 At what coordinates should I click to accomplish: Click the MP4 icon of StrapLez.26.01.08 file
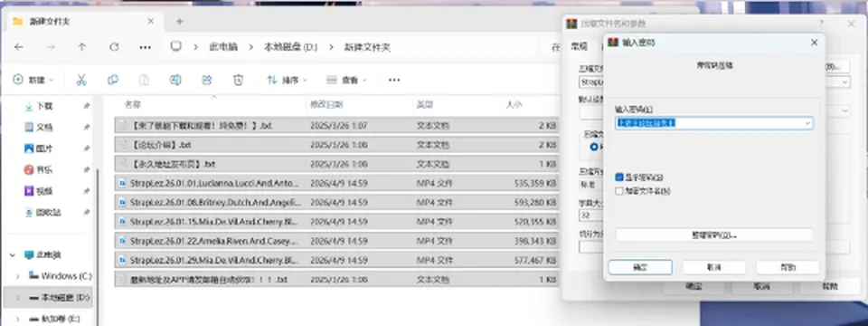tap(123, 202)
